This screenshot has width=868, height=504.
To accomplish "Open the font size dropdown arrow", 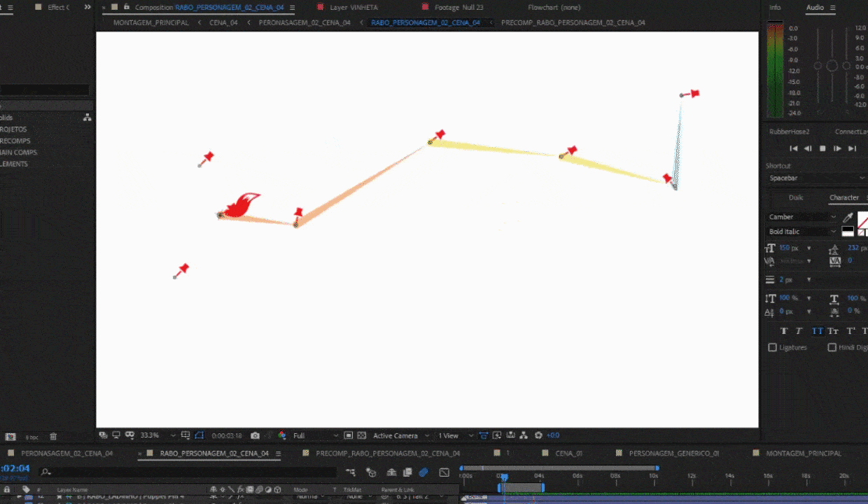I will 809,248.
